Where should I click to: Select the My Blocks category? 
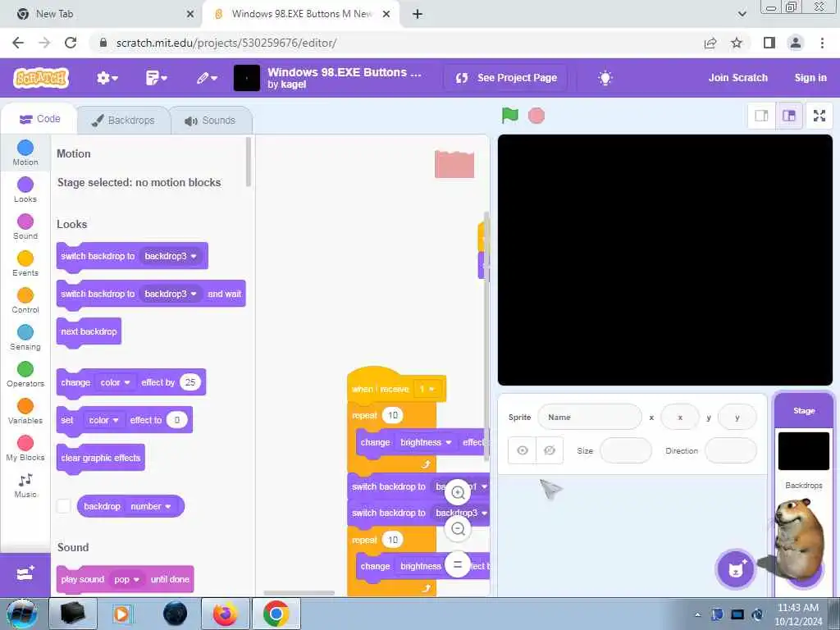click(x=25, y=449)
